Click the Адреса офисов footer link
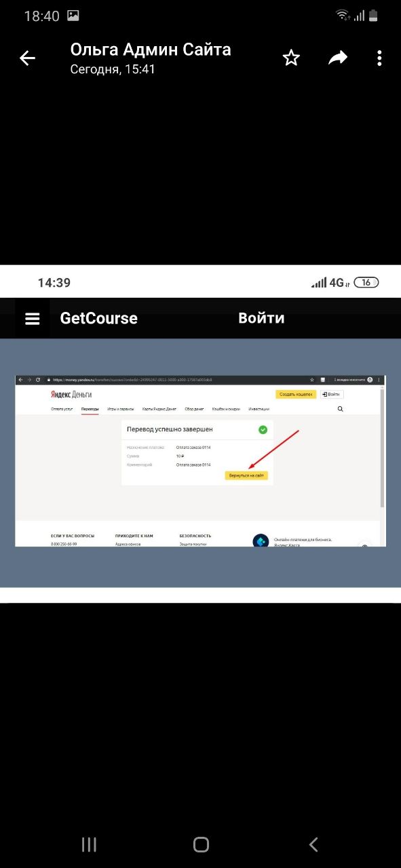 click(128, 544)
